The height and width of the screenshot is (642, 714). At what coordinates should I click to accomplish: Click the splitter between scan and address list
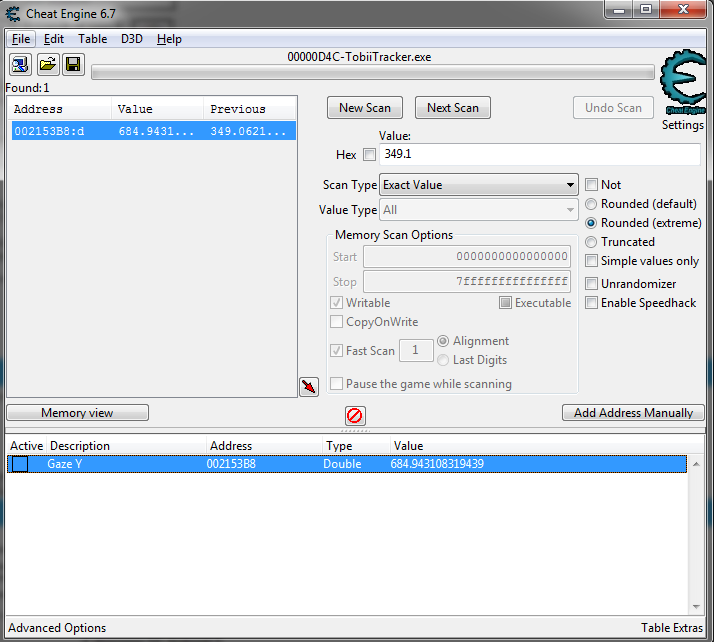tap(355, 430)
